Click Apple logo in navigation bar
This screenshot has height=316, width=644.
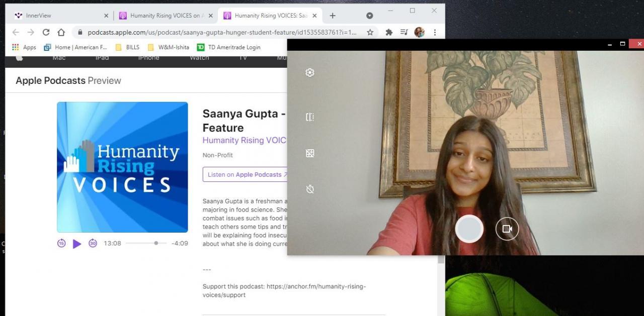pos(19,58)
